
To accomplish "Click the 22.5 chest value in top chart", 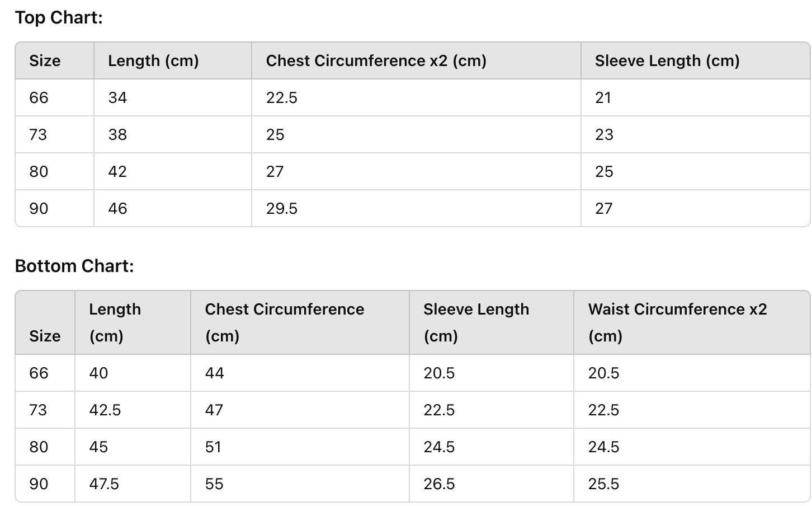I will pos(281,97).
